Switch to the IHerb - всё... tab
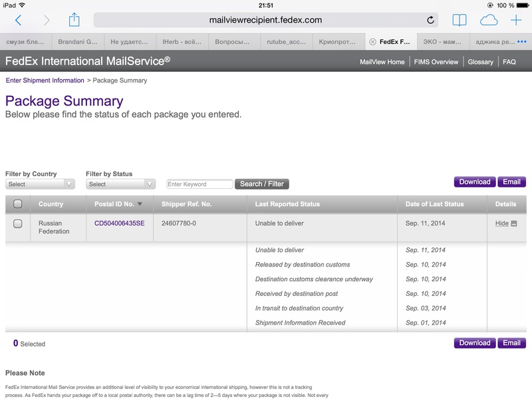The height and width of the screenshot is (399, 532). pyautogui.click(x=182, y=42)
